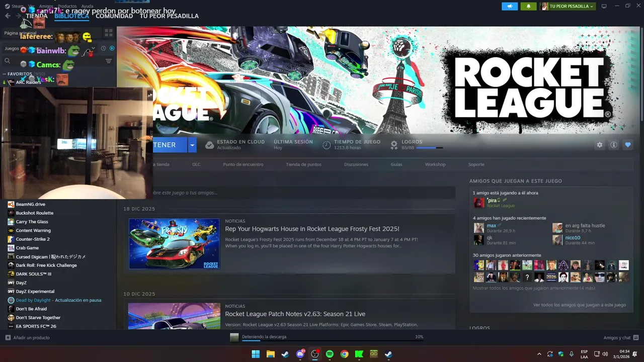The width and height of the screenshot is (644, 362).
Task: Click the LOGROS achievements progress bar
Action: pyautogui.click(x=429, y=148)
